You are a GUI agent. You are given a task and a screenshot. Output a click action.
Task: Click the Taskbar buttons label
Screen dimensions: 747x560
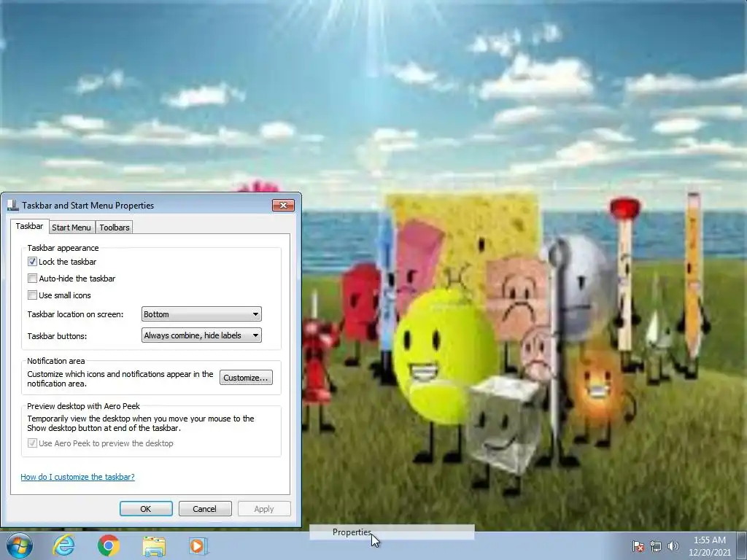(x=57, y=335)
